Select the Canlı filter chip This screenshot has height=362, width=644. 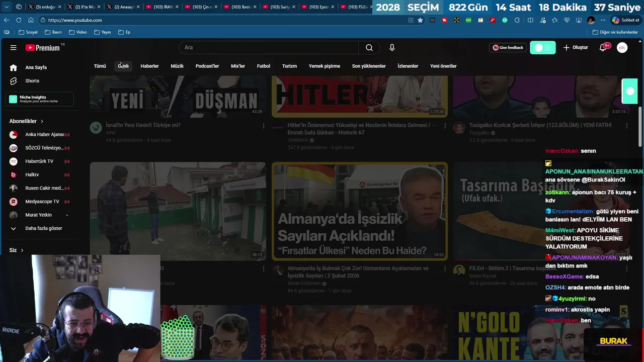point(123,66)
